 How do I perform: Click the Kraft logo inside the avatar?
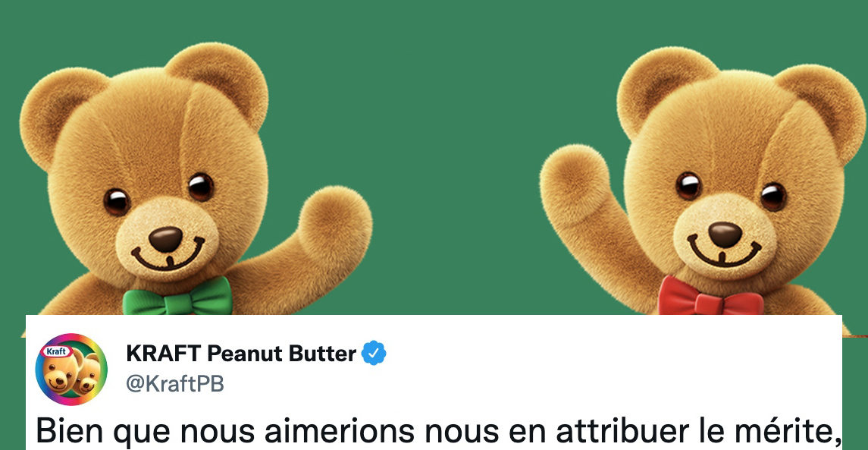(x=56, y=351)
